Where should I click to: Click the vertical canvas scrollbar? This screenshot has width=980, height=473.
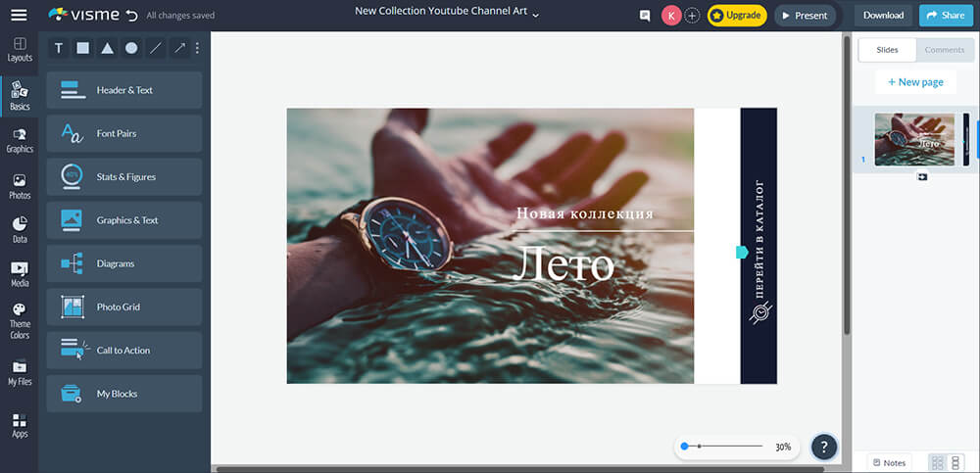click(847, 184)
